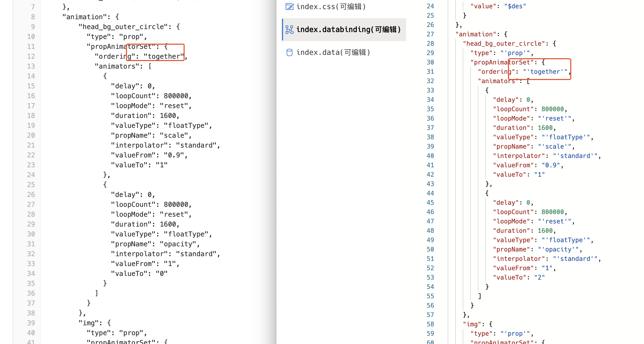The height and width of the screenshot is (344, 644).
Task: Select the index.databinding(可编辑) entry
Action: tap(348, 29)
